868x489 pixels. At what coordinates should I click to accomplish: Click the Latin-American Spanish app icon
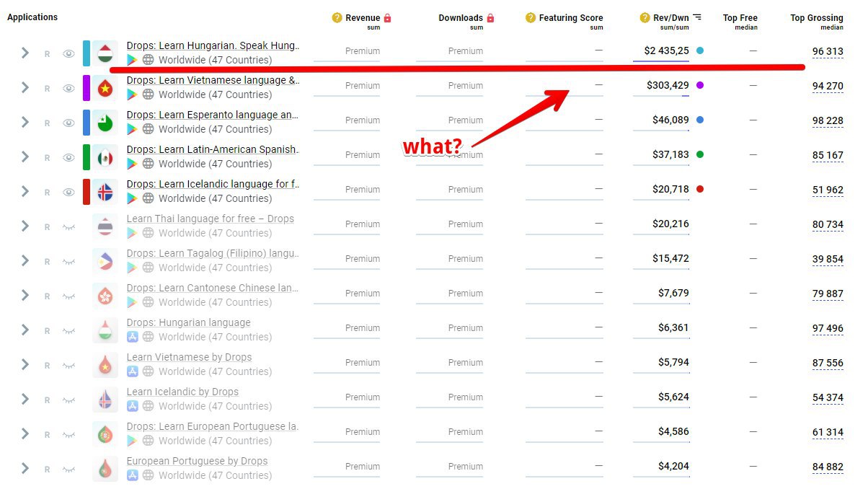105,157
